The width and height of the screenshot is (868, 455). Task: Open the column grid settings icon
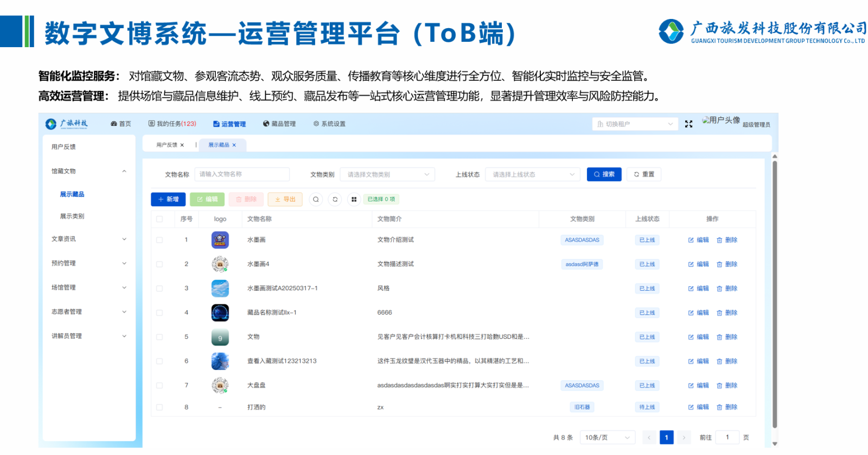(x=354, y=200)
